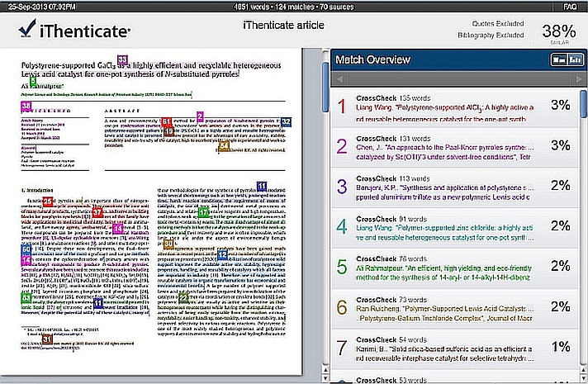Image resolution: width=588 pixels, height=384 pixels.
Task: Click 'CrossCheck 76 words' label of match 5
Action: [x=391, y=258]
